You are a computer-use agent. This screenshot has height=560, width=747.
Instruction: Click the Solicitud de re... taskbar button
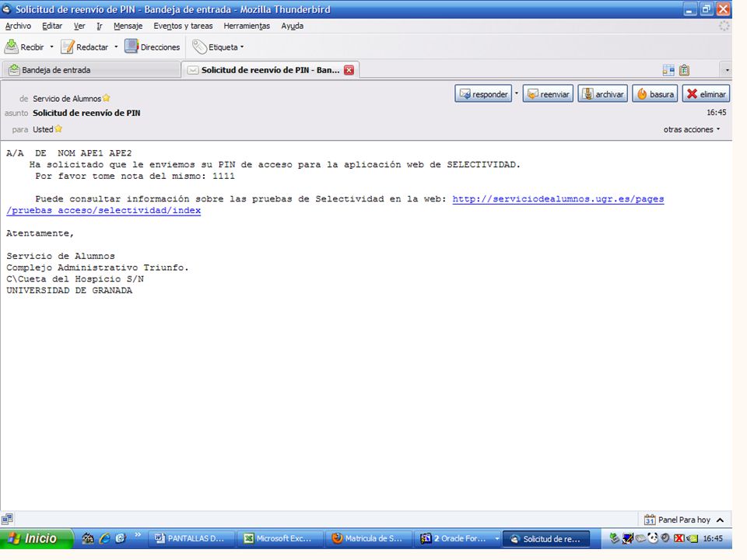pos(546,538)
